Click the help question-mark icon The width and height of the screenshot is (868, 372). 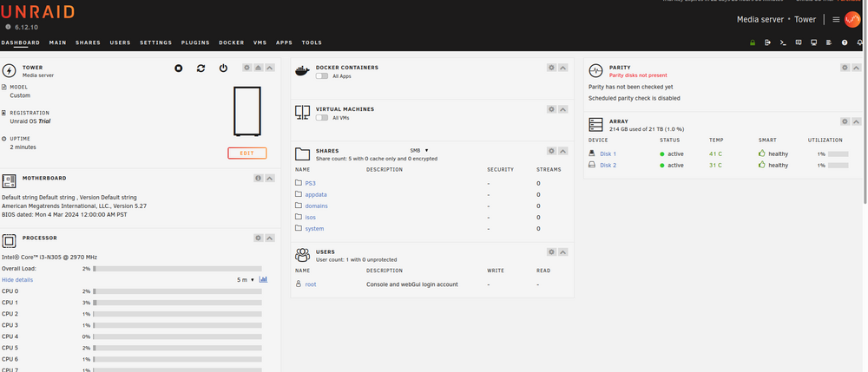(845, 42)
